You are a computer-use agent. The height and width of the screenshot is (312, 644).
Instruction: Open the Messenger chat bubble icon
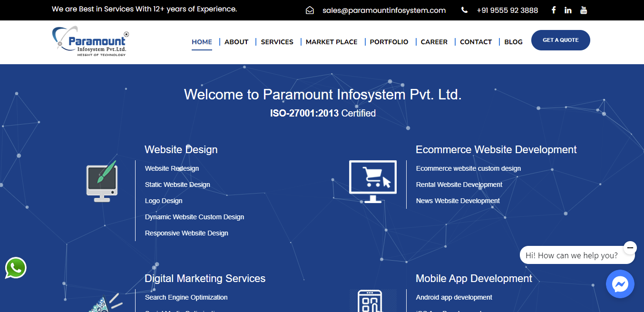point(620,284)
